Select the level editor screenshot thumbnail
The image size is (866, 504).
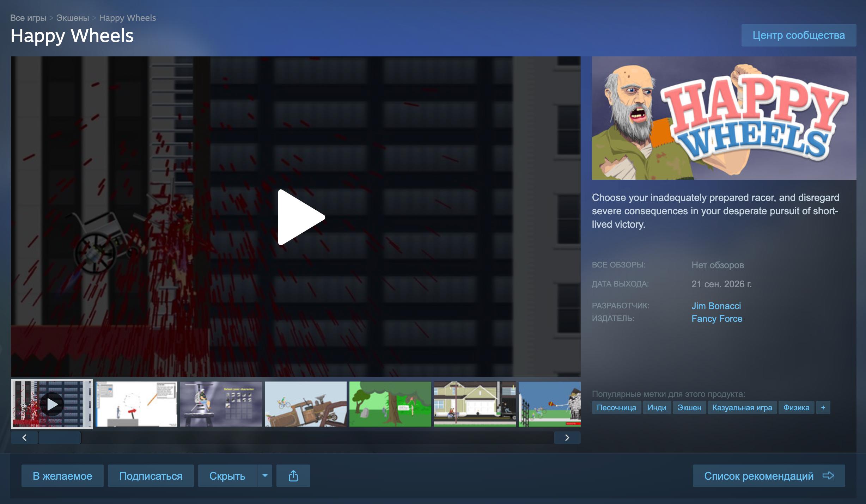coord(136,404)
